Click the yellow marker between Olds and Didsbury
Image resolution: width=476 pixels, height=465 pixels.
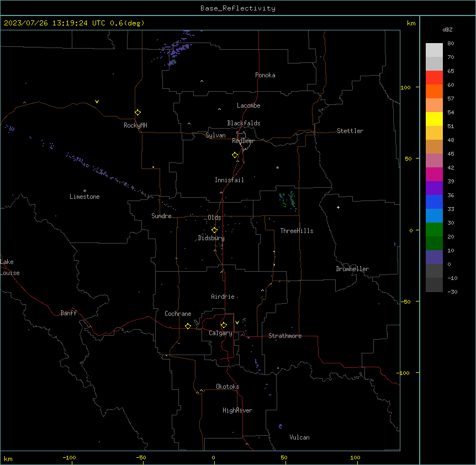[214, 230]
